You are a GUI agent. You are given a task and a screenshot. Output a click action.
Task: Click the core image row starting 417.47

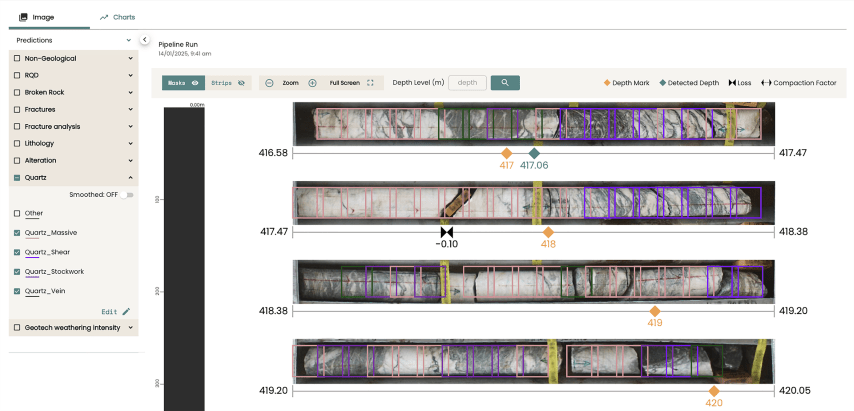[x=534, y=203]
